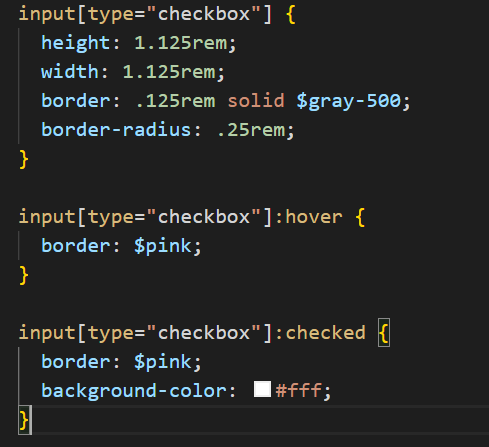Viewport: 489px width, 447px height.
Task: Click the "$gray-500" variable
Action: [x=349, y=101]
